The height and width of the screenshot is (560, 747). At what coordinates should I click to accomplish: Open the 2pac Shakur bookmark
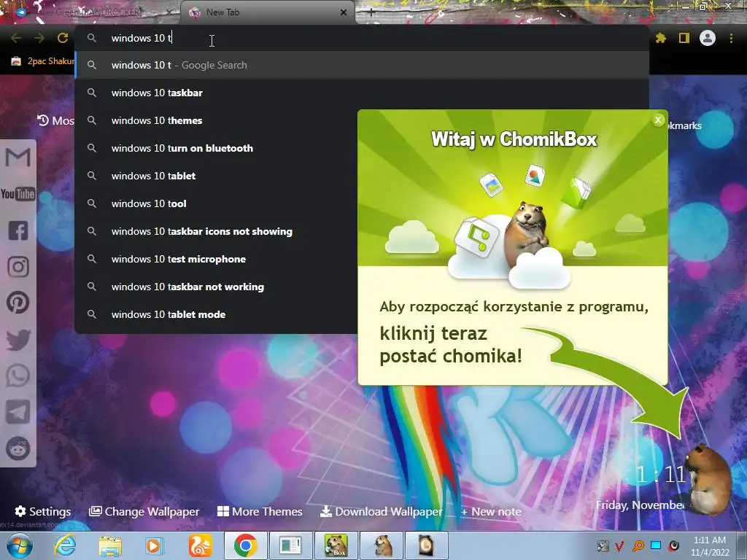pos(43,61)
